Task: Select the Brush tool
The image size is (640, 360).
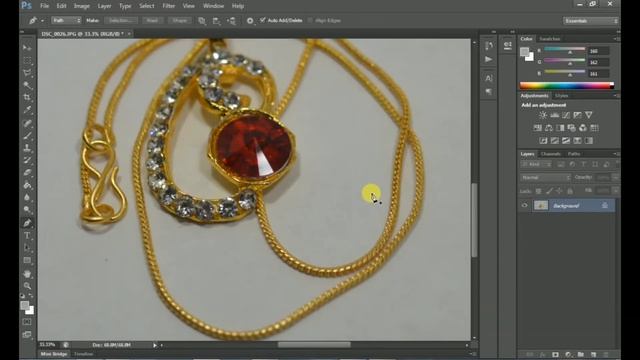Action: pos(27,136)
